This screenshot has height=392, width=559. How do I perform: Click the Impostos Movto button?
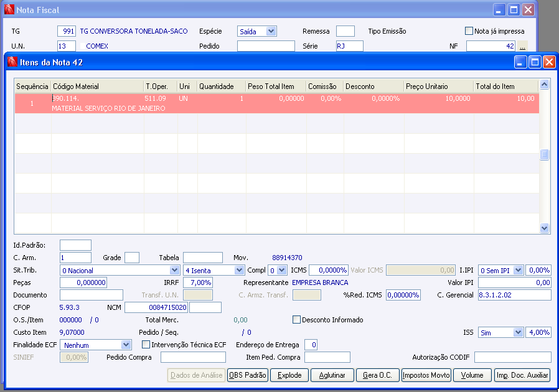(x=426, y=375)
